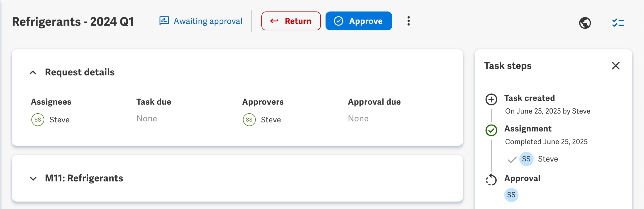The width and height of the screenshot is (644, 209).
Task: Select the Task steps panel header
Action: coord(508,66)
